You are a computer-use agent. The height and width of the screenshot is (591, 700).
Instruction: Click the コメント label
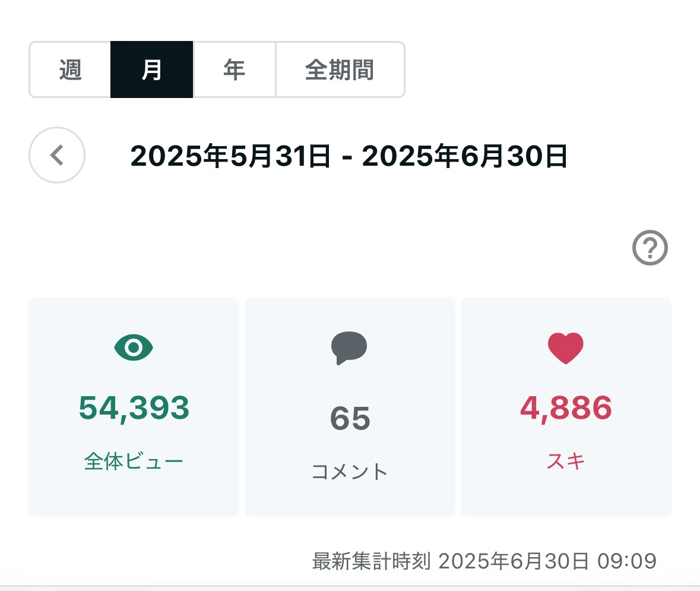pyautogui.click(x=350, y=472)
